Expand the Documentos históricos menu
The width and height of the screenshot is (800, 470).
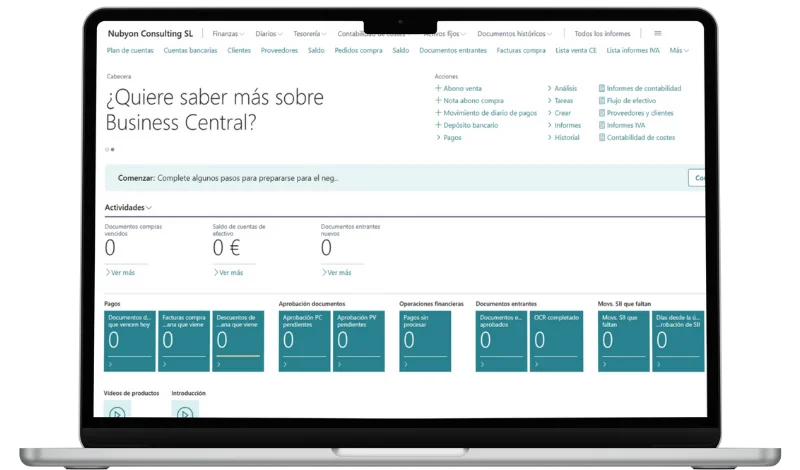[514, 34]
